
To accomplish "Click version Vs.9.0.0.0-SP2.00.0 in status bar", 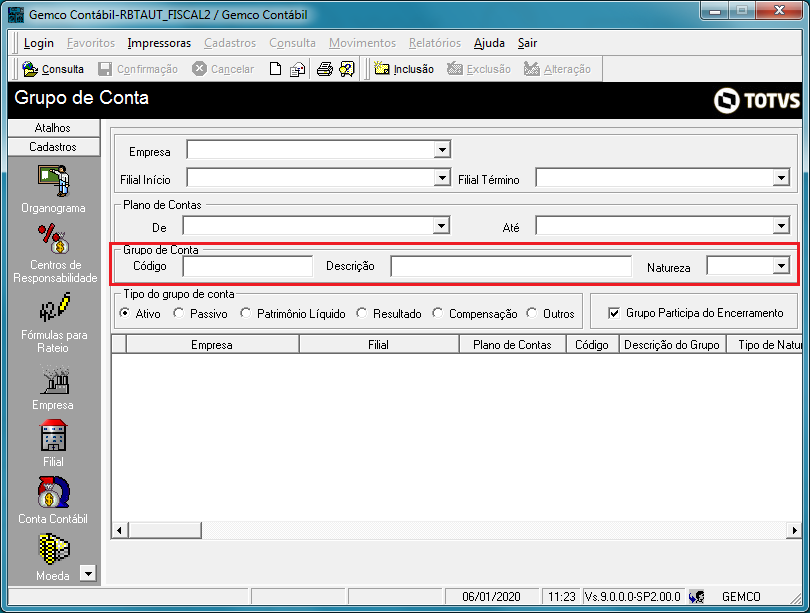I will tap(632, 596).
